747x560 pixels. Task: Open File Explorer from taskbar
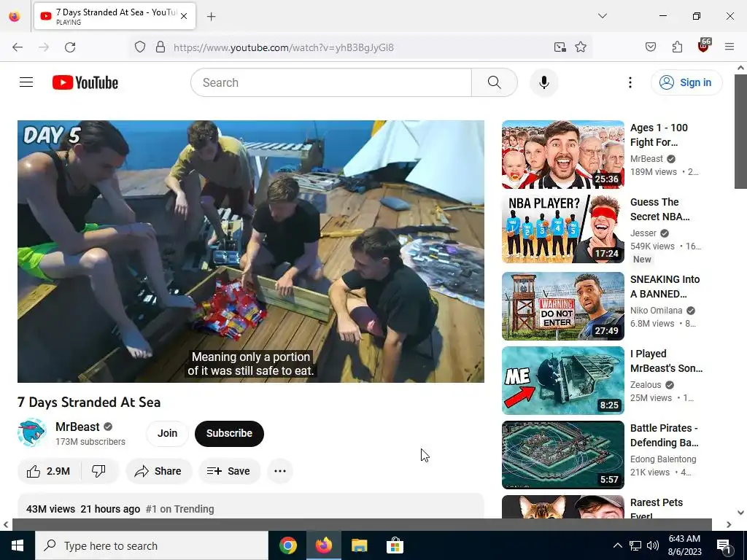pyautogui.click(x=359, y=545)
